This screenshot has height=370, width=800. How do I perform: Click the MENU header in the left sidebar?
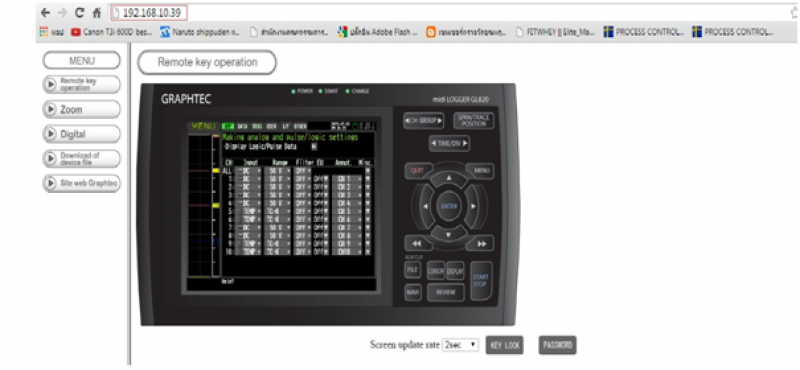(x=82, y=61)
